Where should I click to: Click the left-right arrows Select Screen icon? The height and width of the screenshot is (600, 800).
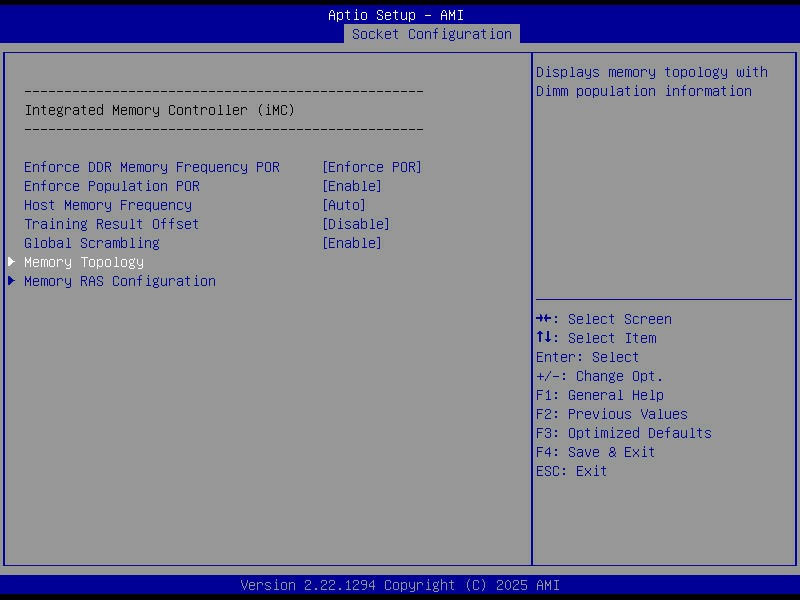click(545, 319)
